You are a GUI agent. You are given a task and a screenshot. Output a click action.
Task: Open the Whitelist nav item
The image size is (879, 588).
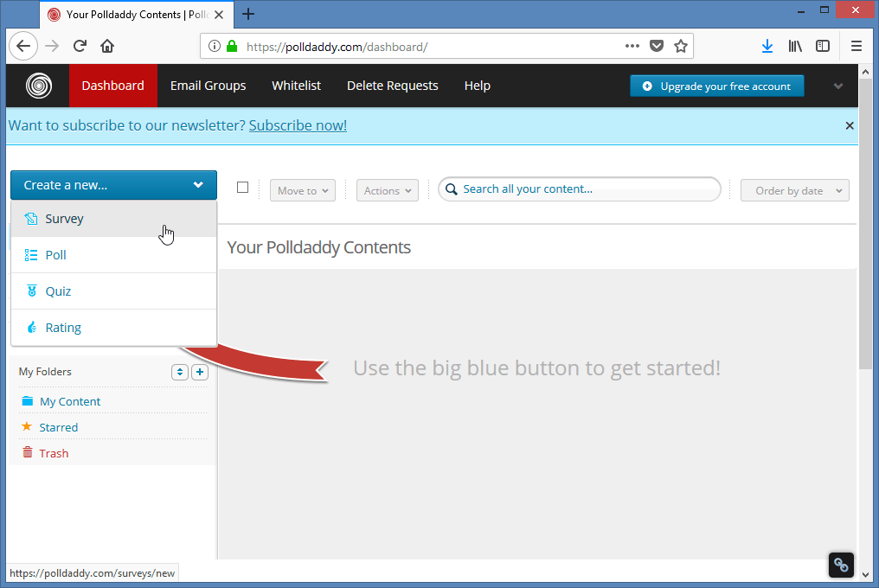coord(296,86)
